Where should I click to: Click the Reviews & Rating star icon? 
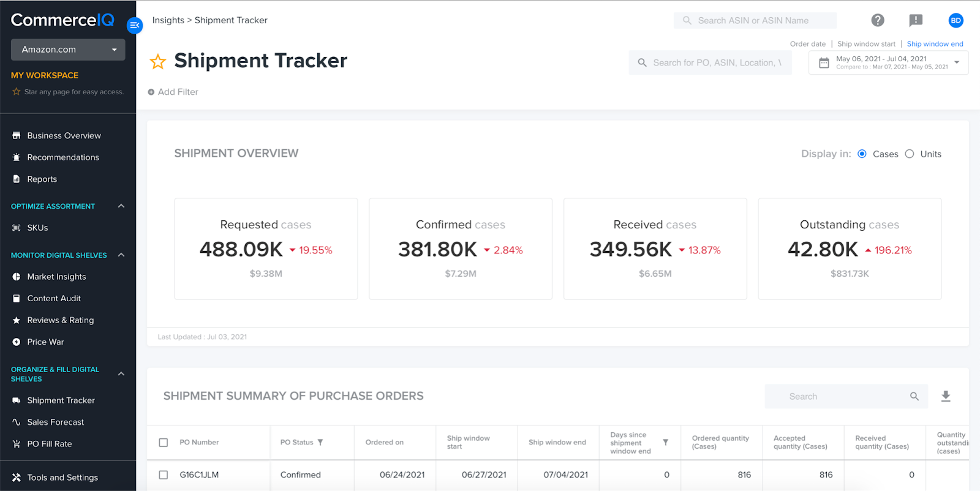coord(17,320)
